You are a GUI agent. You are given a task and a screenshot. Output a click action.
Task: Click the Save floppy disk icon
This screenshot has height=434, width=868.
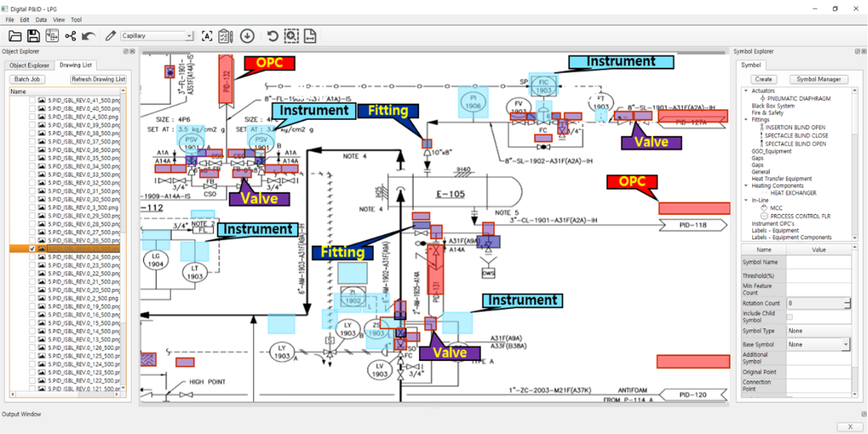pyautogui.click(x=33, y=36)
